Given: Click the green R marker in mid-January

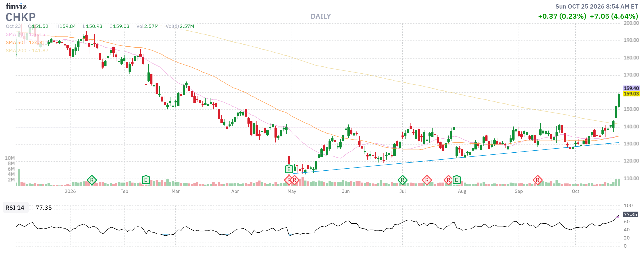Looking at the screenshot, I should (92, 180).
